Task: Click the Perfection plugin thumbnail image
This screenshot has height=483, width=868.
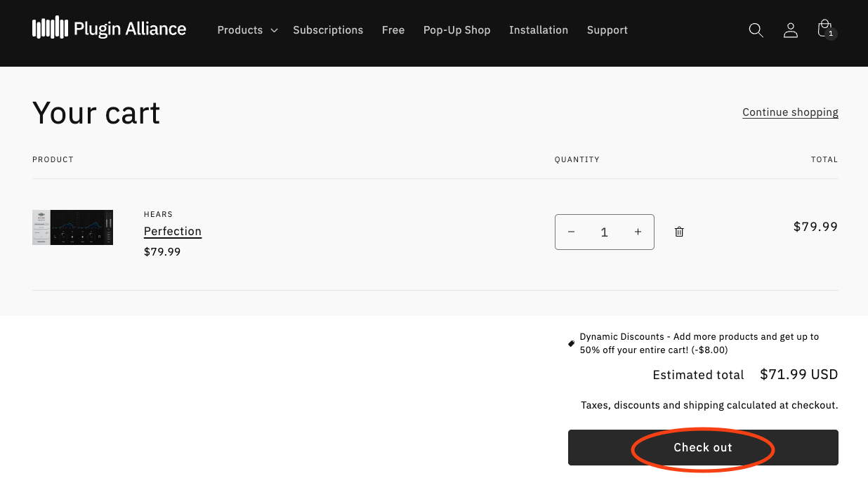Action: [72, 227]
